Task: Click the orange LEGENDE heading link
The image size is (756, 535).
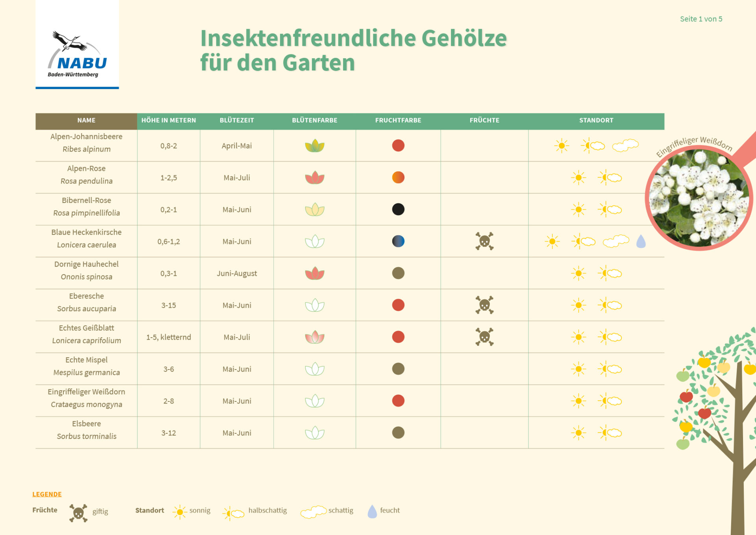Action: pyautogui.click(x=47, y=494)
